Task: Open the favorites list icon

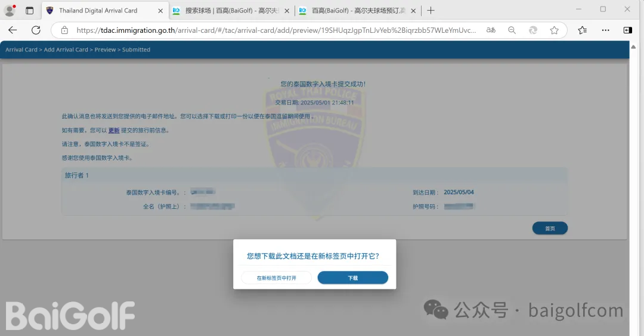Action: point(583,30)
